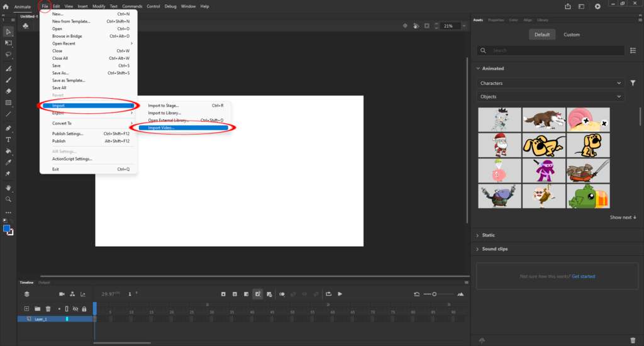Open the Characters dropdown
The image size is (644, 346).
(550, 83)
